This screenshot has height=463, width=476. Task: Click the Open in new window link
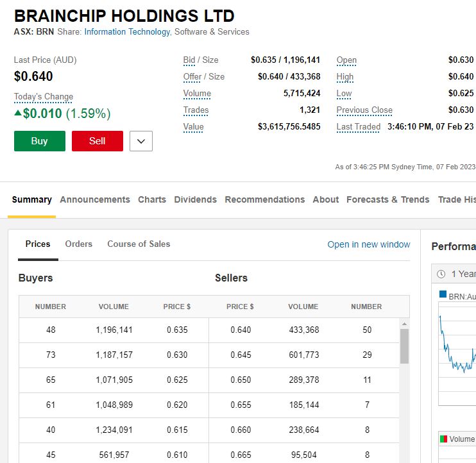pos(369,244)
